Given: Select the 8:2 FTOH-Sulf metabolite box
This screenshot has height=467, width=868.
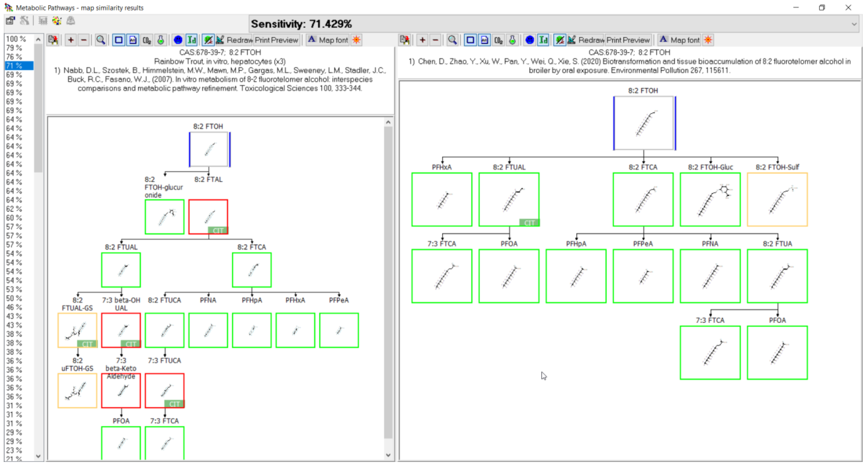Looking at the screenshot, I should [777, 200].
